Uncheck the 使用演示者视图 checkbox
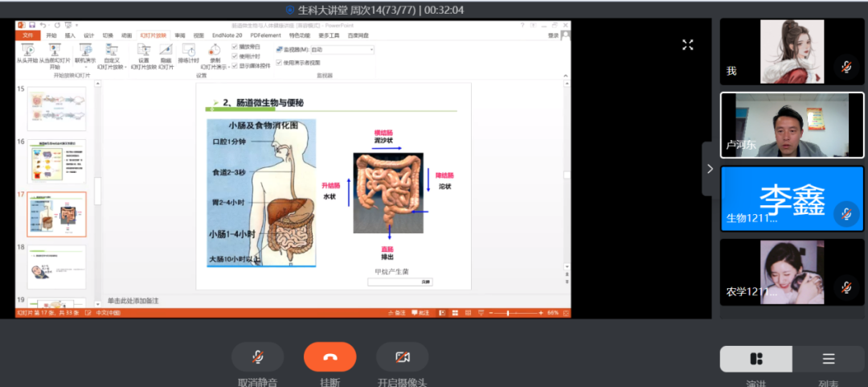 279,62
